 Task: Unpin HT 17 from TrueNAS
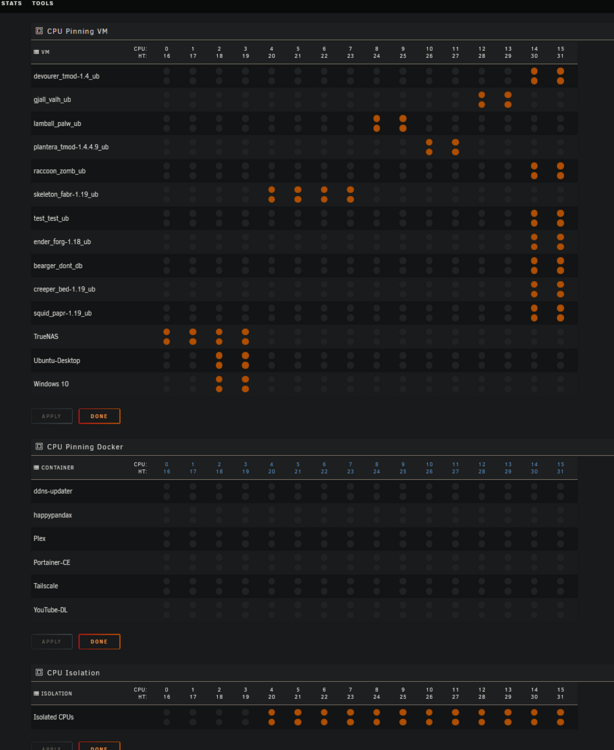(x=193, y=341)
